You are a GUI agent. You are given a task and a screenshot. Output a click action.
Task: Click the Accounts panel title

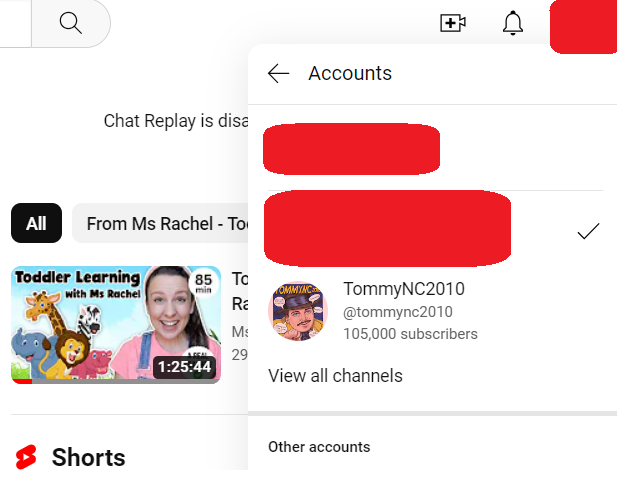tap(350, 74)
